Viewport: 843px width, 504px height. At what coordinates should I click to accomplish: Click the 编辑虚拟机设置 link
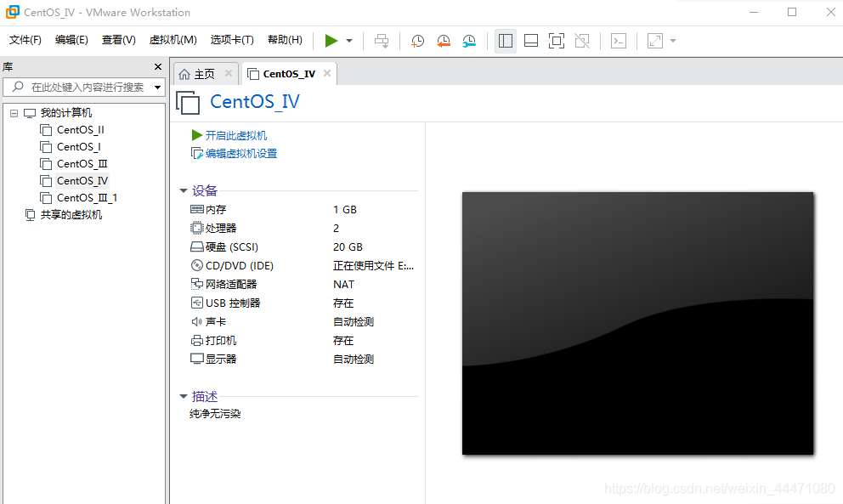(241, 153)
